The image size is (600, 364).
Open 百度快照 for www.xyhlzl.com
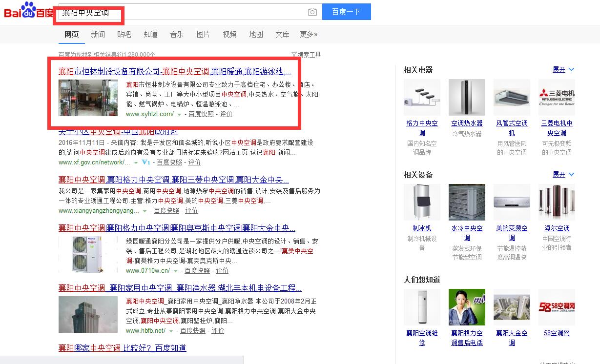point(201,114)
